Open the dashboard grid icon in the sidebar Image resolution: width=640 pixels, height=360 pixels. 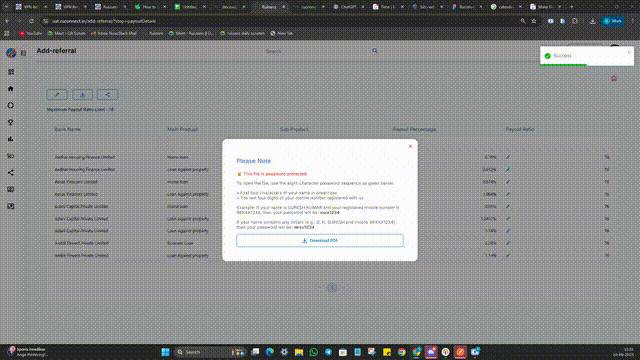11,72
